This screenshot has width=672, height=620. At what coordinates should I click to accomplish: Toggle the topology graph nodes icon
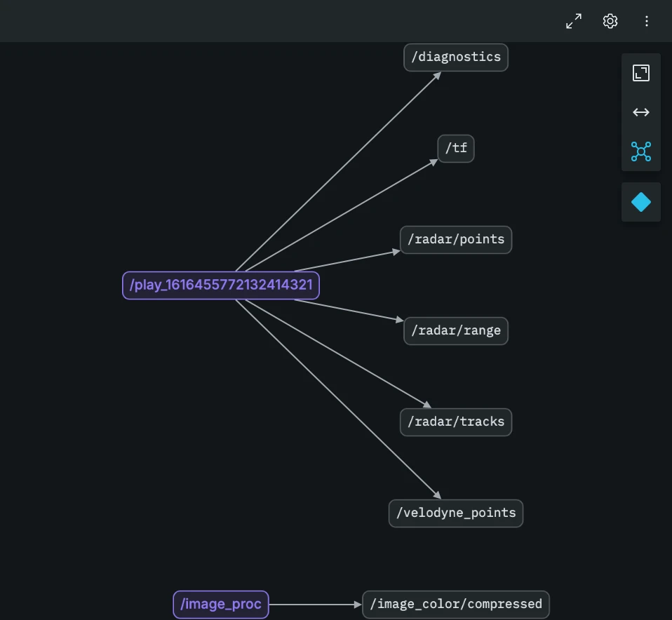pyautogui.click(x=640, y=151)
